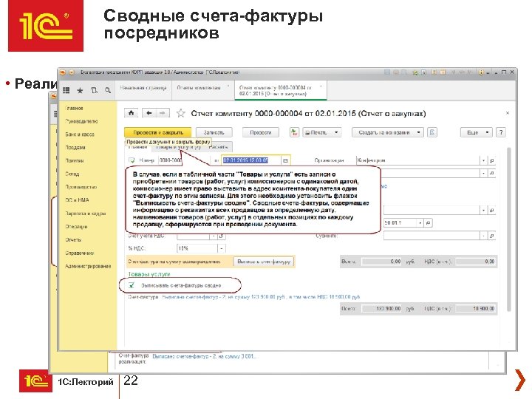Open the Отчеты section in the sidebar
This screenshot has height=399, width=532.
pos(74,240)
